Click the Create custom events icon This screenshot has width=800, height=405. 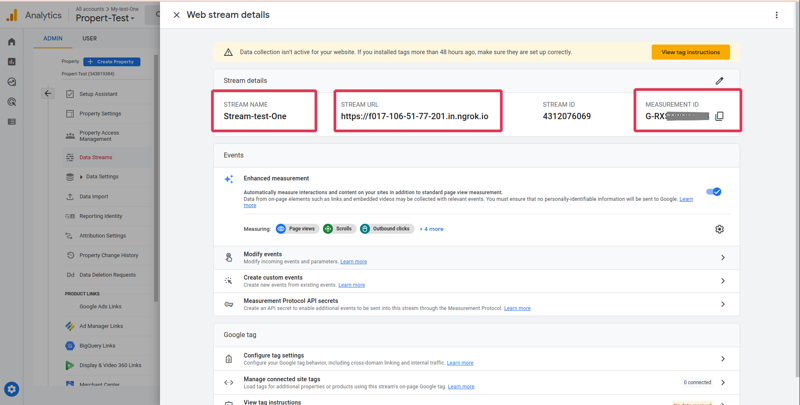tap(229, 281)
